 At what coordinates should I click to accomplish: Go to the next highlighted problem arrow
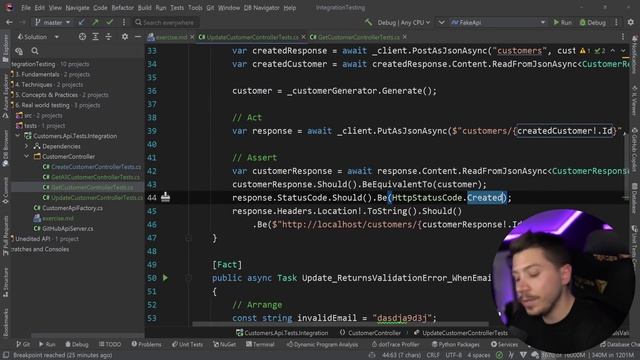pyautogui.click(x=623, y=51)
